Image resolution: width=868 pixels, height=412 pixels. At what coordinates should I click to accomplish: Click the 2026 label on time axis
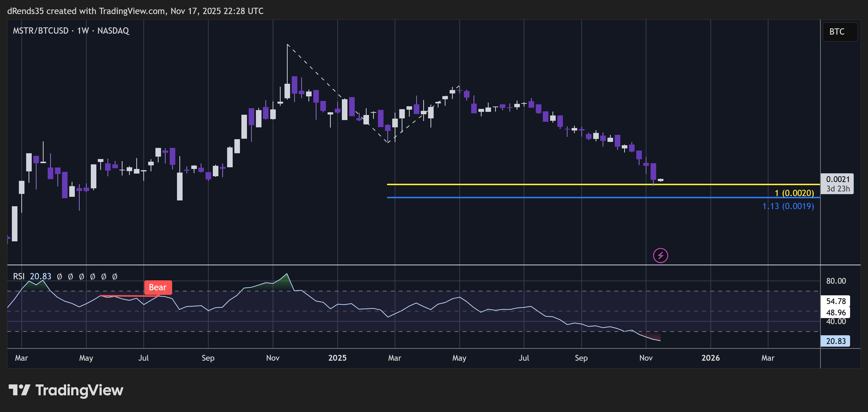pos(710,358)
